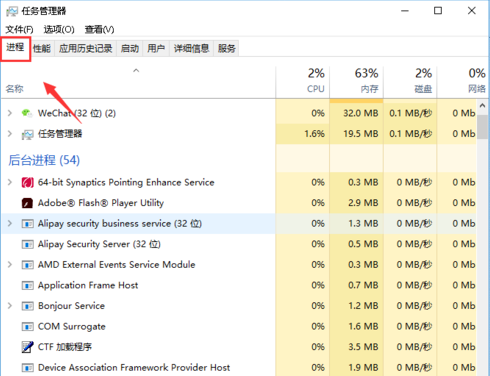Click the 任务管理器 process row icon
This screenshot has width=490, height=376.
point(27,134)
